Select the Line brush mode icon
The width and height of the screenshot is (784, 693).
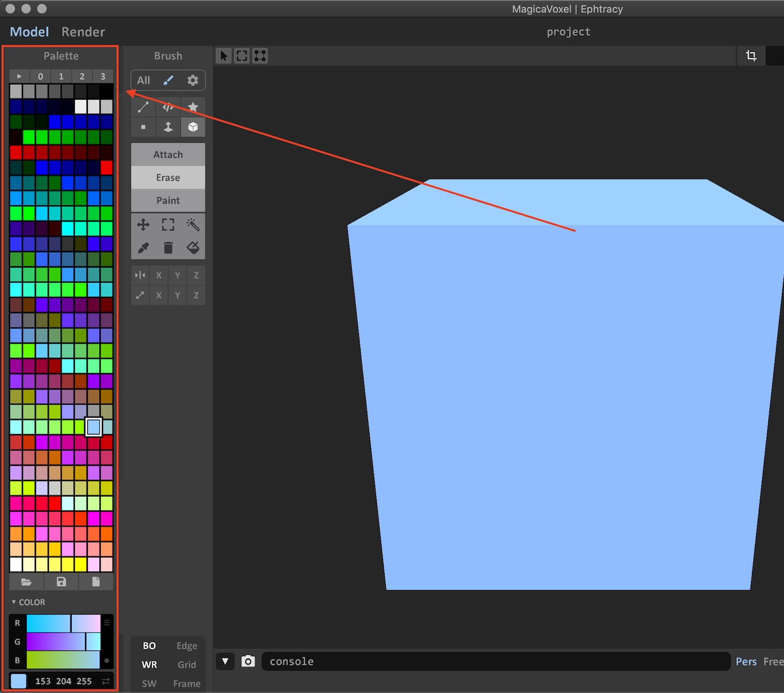(143, 106)
